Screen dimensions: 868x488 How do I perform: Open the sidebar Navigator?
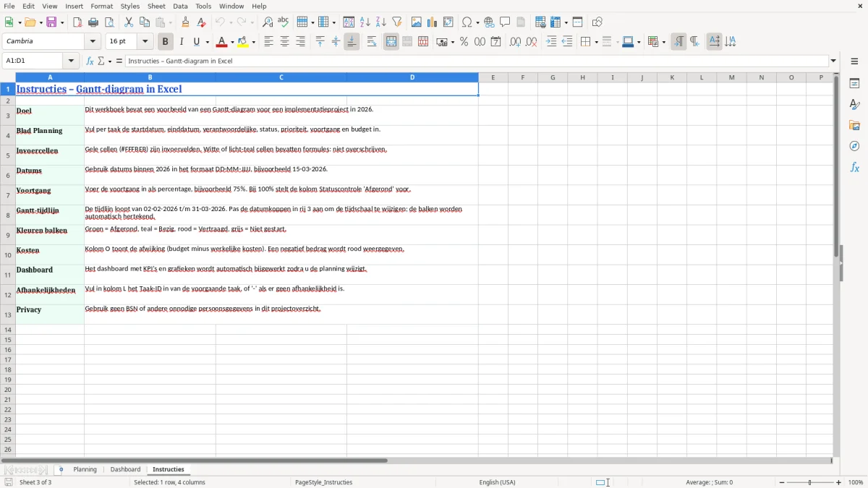click(854, 146)
